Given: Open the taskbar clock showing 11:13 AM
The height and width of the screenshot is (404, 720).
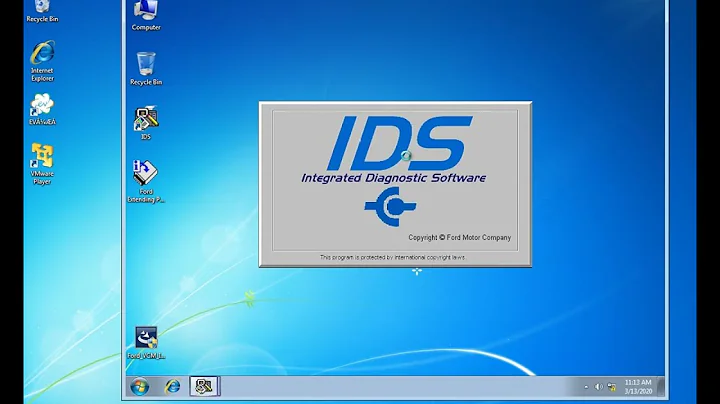Looking at the screenshot, I should pyautogui.click(x=638, y=387).
